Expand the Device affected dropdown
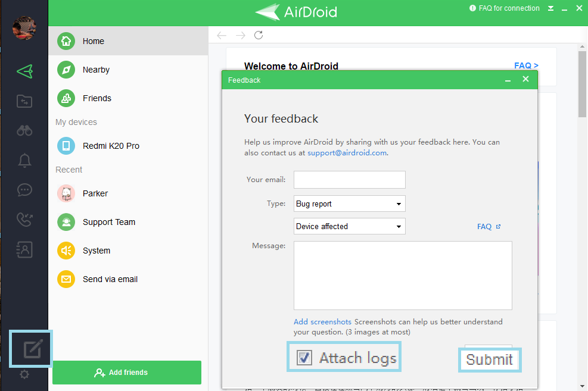Viewport: 588px width, 391px height. 349,226
